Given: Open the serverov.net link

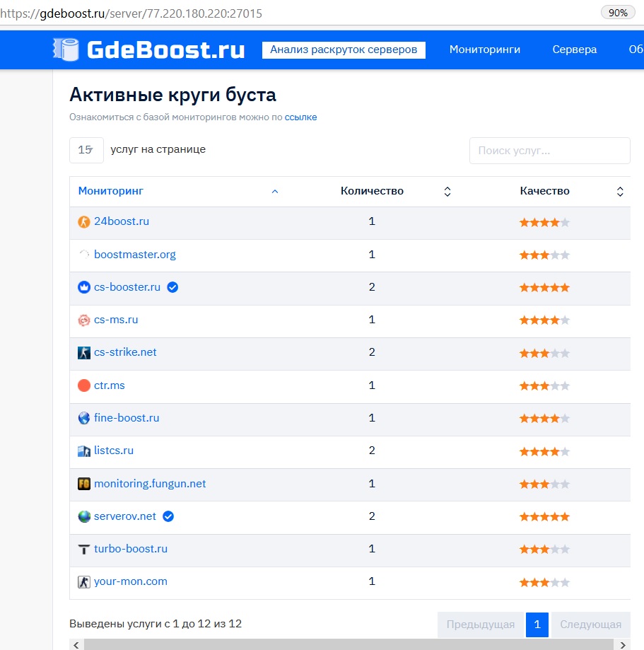Looking at the screenshot, I should (125, 516).
